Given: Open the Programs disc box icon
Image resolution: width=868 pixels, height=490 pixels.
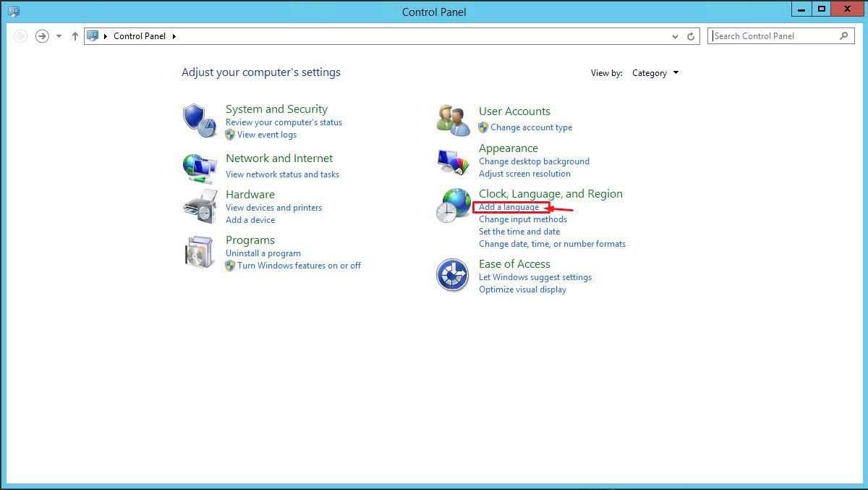Looking at the screenshot, I should (x=200, y=253).
